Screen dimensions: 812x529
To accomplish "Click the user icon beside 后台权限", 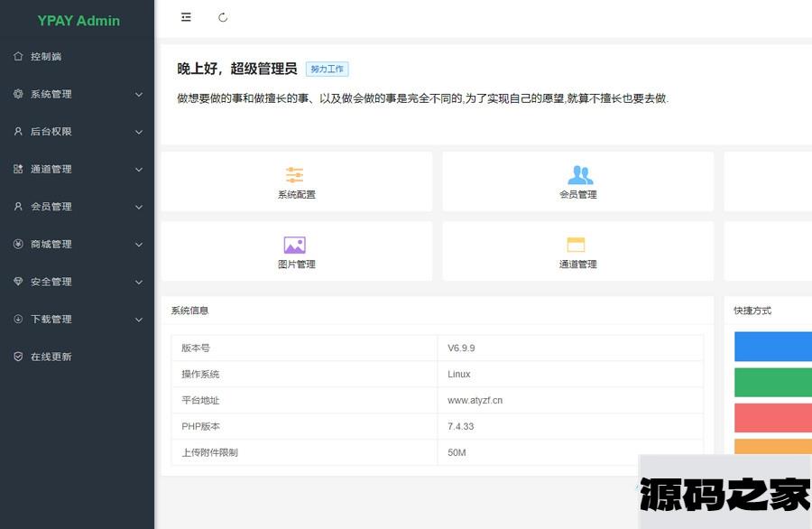I will coord(18,132).
